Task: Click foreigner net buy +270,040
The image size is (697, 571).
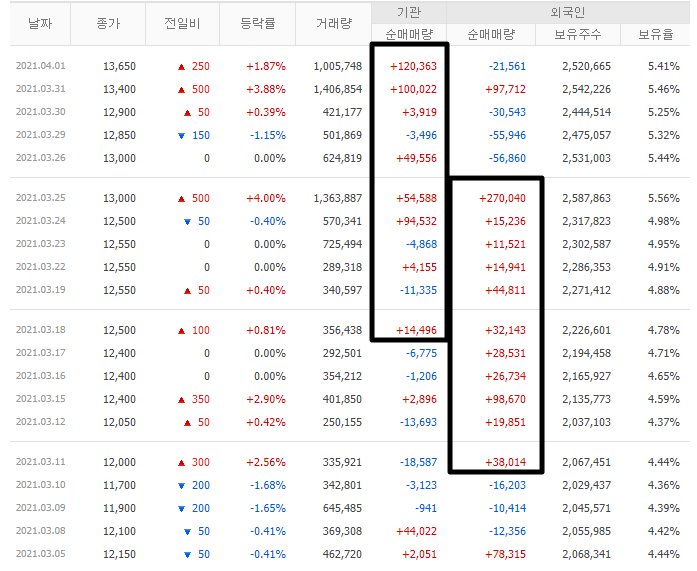Action: [x=502, y=198]
